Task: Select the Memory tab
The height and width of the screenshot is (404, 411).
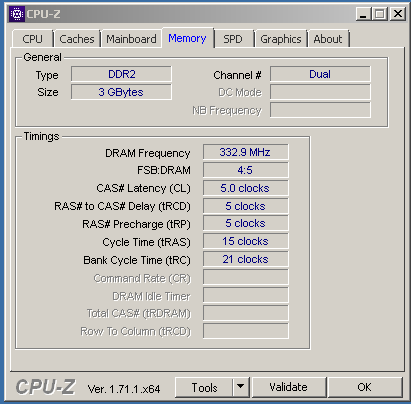Action: [187, 38]
